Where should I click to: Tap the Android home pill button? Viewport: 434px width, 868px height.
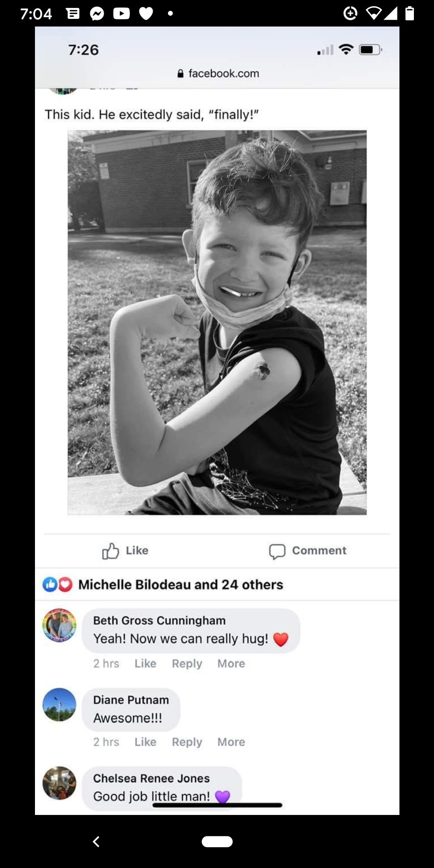pyautogui.click(x=217, y=841)
